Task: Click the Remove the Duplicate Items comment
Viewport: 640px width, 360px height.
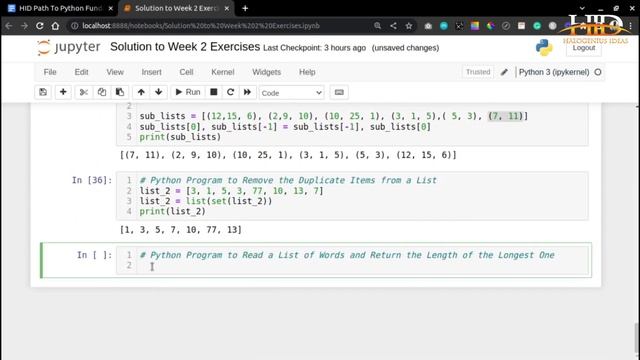Action: 288,180
